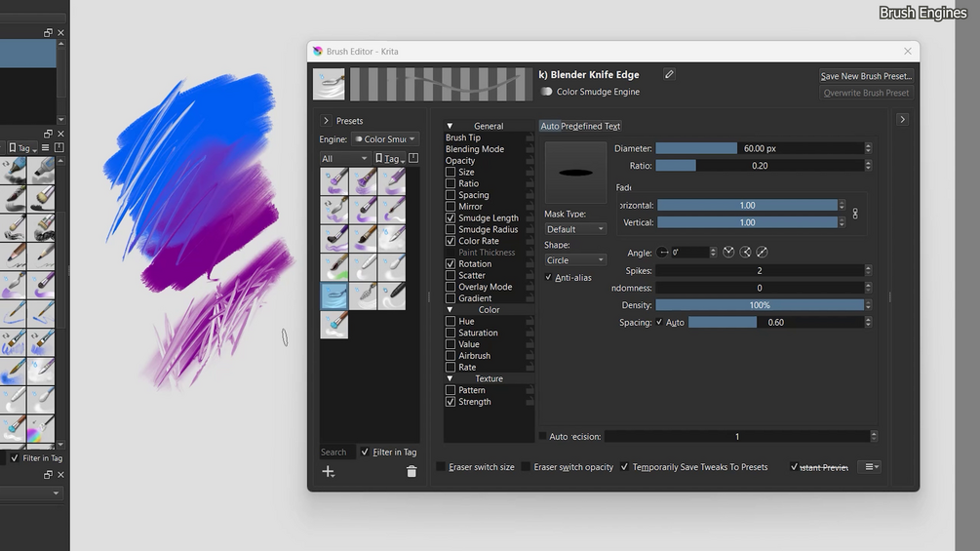Click the brush preset thumbnail icon at top
The width and height of the screenshot is (980, 551).
329,84
